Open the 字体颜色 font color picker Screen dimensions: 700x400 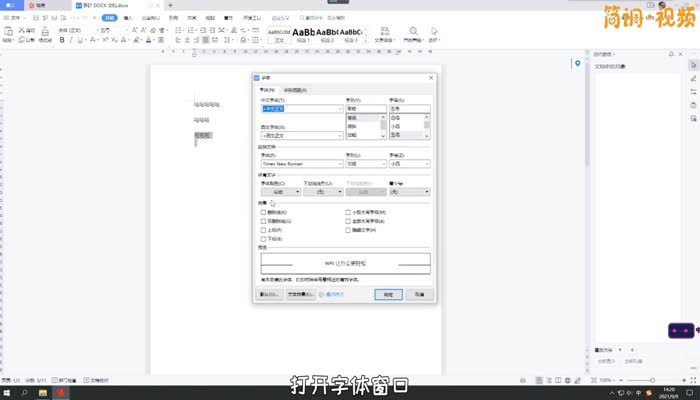[x=281, y=192]
